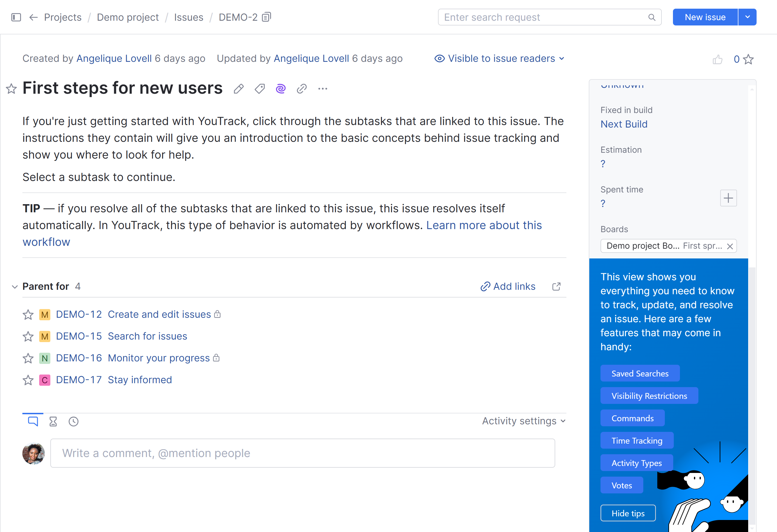Open the three-dots more actions menu

(323, 89)
